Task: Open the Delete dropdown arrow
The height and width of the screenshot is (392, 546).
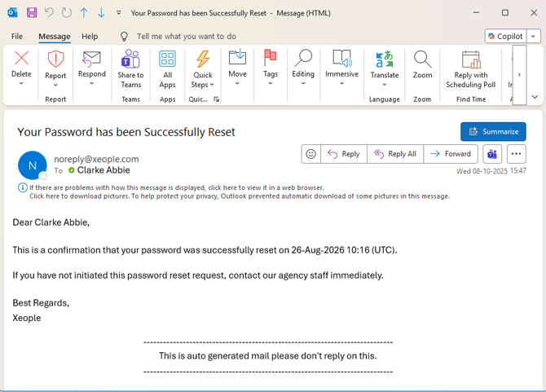Action: [x=21, y=84]
